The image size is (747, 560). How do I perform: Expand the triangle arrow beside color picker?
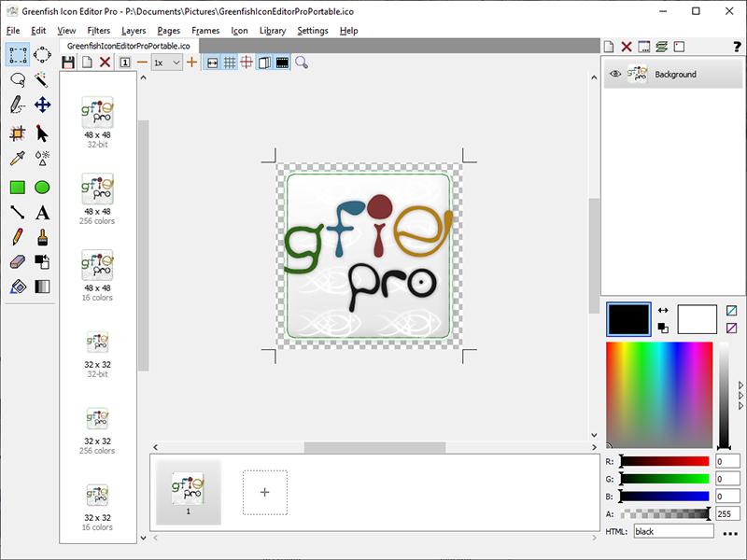741,384
